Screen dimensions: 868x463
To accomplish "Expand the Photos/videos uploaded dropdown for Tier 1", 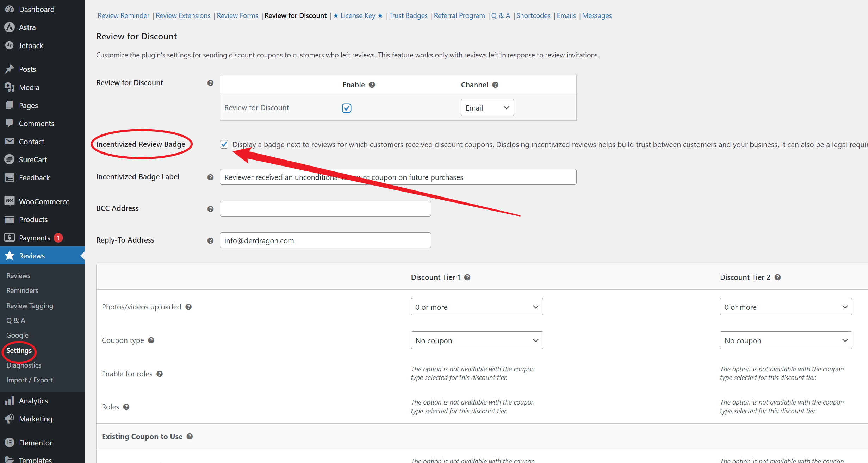I will [477, 307].
